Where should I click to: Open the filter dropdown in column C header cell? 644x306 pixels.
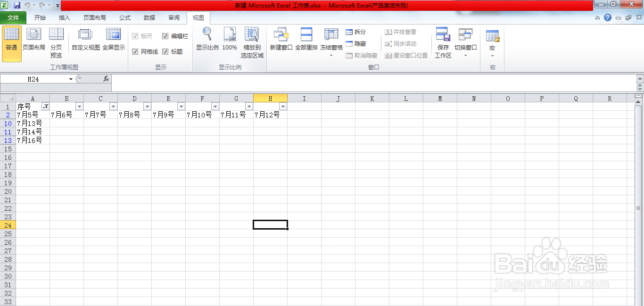(x=114, y=107)
